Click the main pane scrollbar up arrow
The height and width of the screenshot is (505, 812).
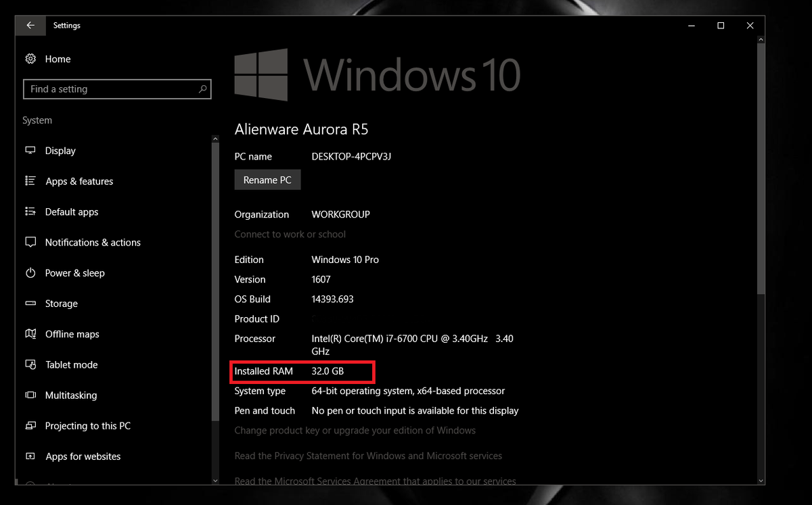tap(761, 41)
